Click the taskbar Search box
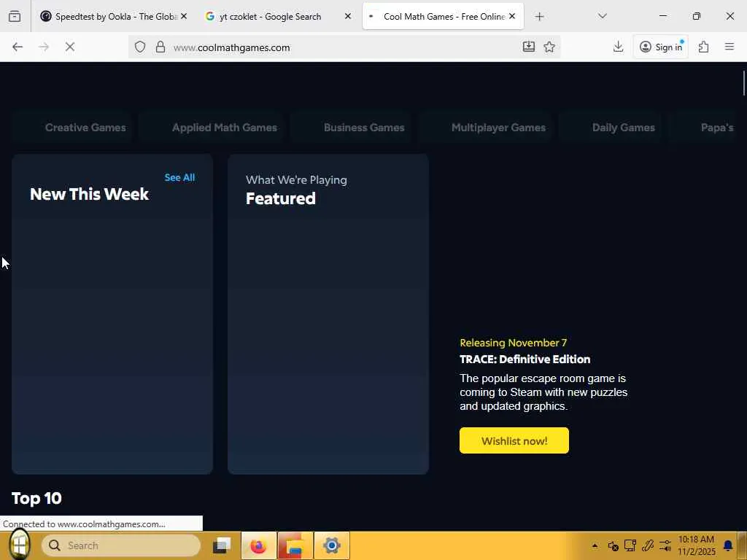The width and height of the screenshot is (747, 560). pyautogui.click(x=121, y=545)
